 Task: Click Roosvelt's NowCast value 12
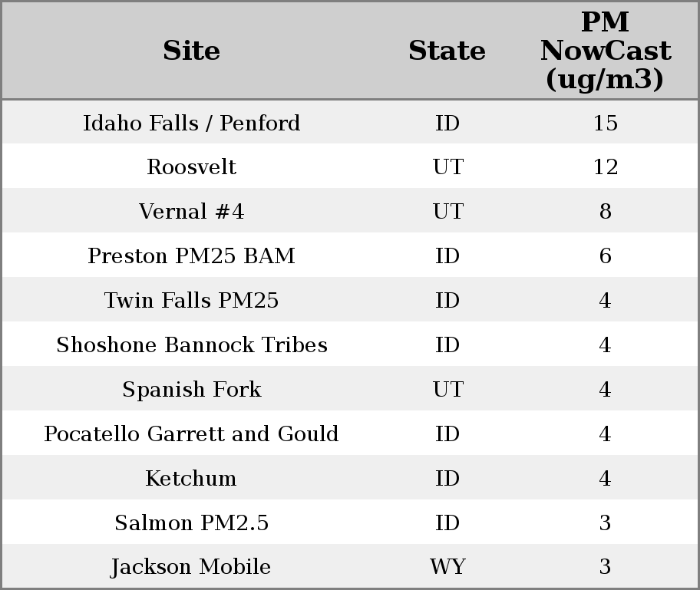pyautogui.click(x=605, y=167)
